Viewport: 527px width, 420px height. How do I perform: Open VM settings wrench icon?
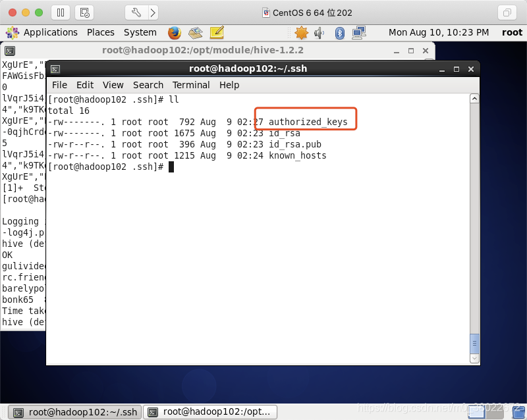click(x=136, y=13)
